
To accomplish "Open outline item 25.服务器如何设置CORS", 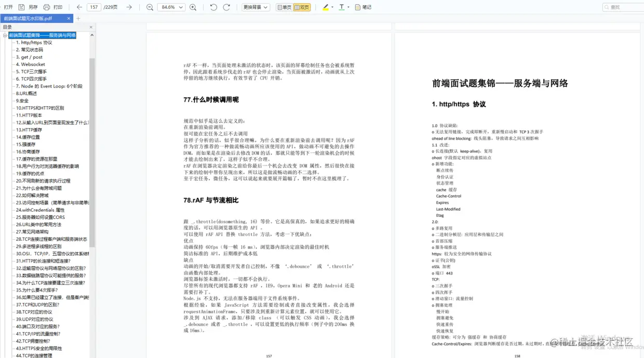I will point(41,217).
